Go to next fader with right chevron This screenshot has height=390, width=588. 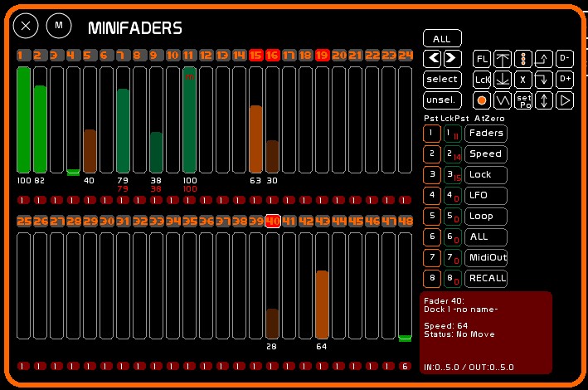click(x=452, y=59)
